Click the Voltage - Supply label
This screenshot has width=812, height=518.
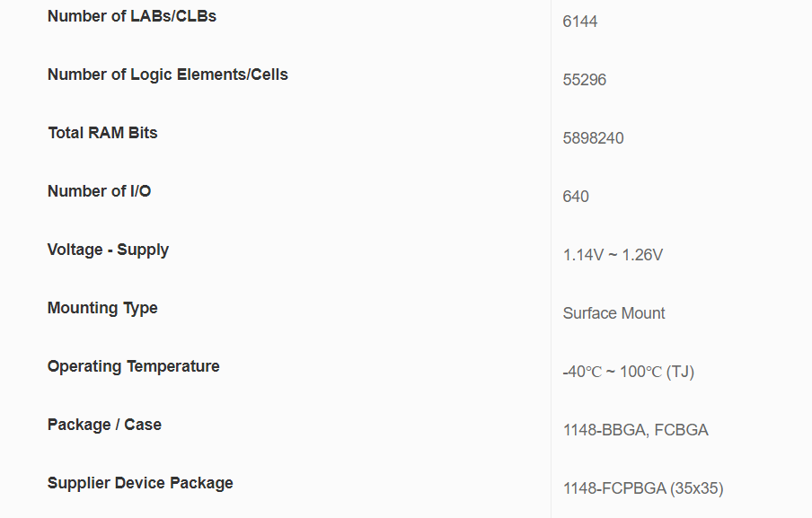point(108,250)
